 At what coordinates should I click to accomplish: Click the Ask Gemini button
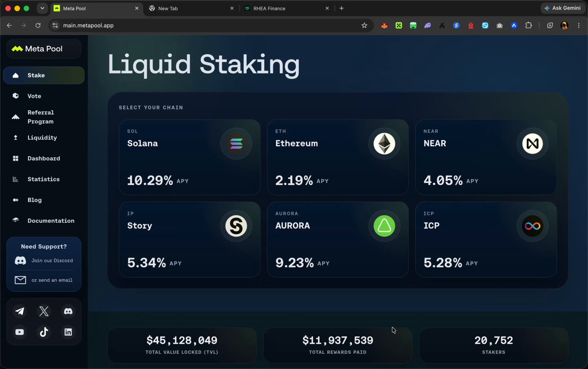pos(563,8)
